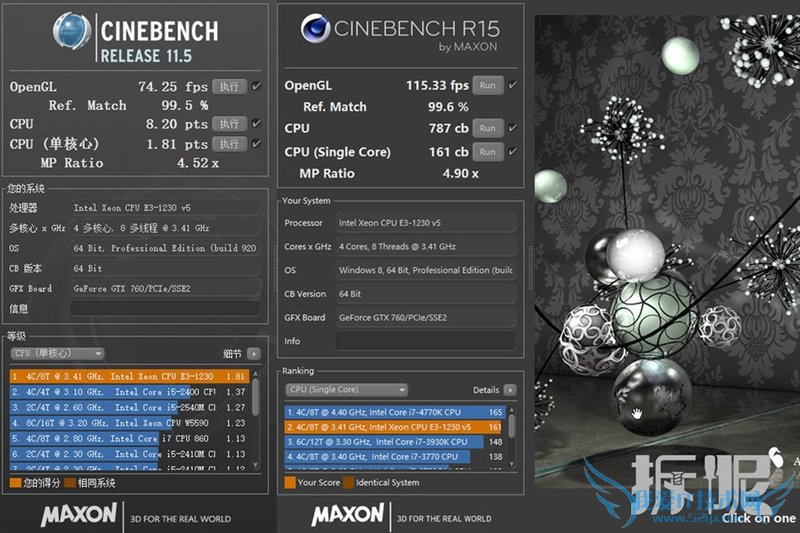Click the 11.5 GFX Board field value
This screenshot has height=533, width=800.
165,288
